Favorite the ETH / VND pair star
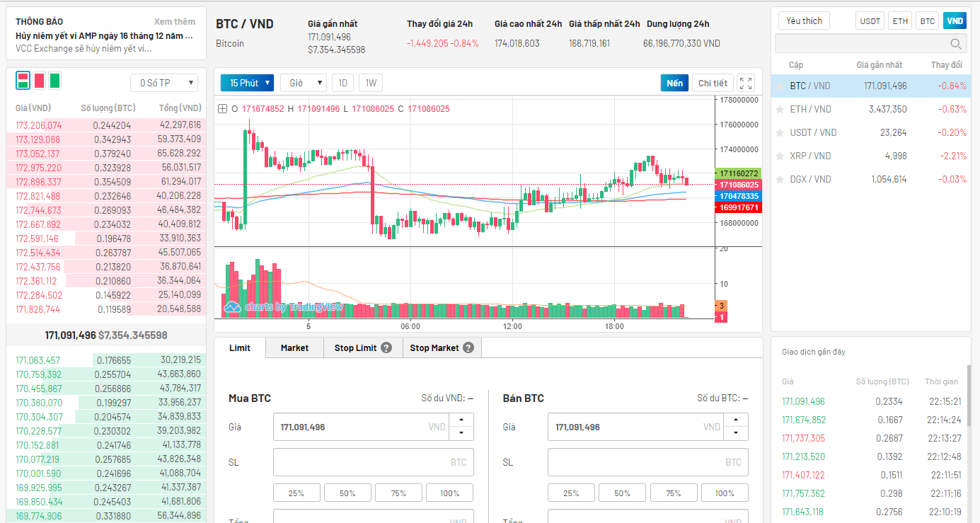 click(780, 110)
